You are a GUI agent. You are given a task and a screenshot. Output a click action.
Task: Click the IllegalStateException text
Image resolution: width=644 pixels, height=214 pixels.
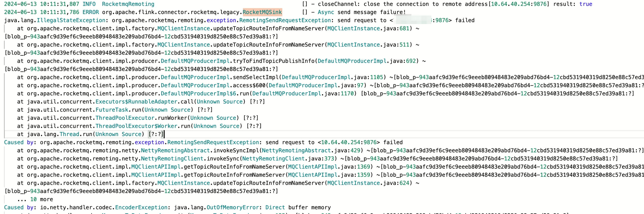click(71, 20)
